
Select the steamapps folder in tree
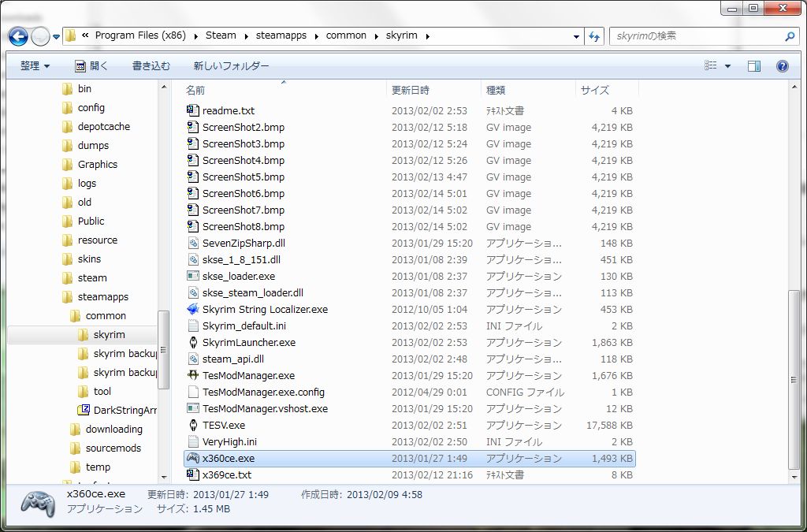95,297
